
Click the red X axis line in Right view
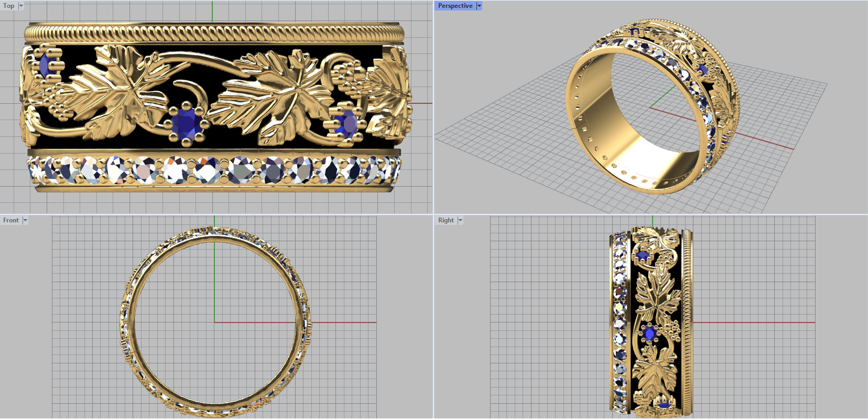(759, 322)
